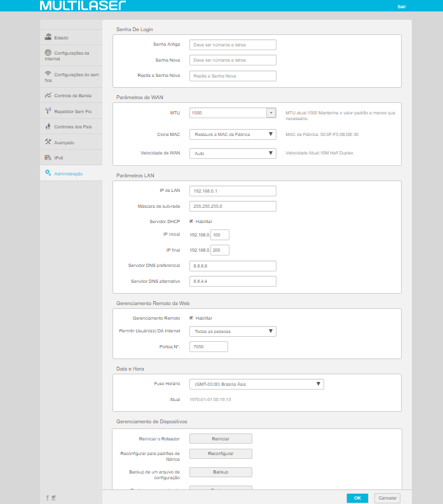
Task: Click the IP inicial field with 100
Action: tap(220, 235)
